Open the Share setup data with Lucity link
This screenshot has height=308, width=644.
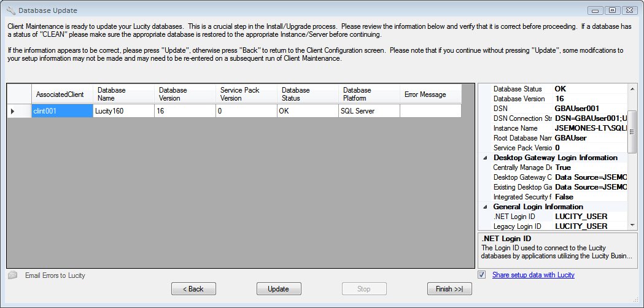coord(533,275)
